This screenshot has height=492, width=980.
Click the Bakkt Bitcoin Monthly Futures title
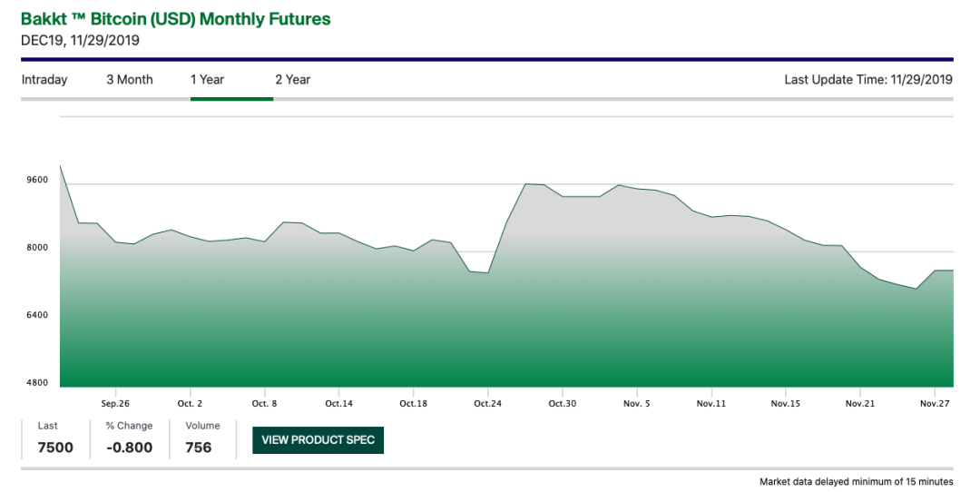pyautogui.click(x=176, y=19)
